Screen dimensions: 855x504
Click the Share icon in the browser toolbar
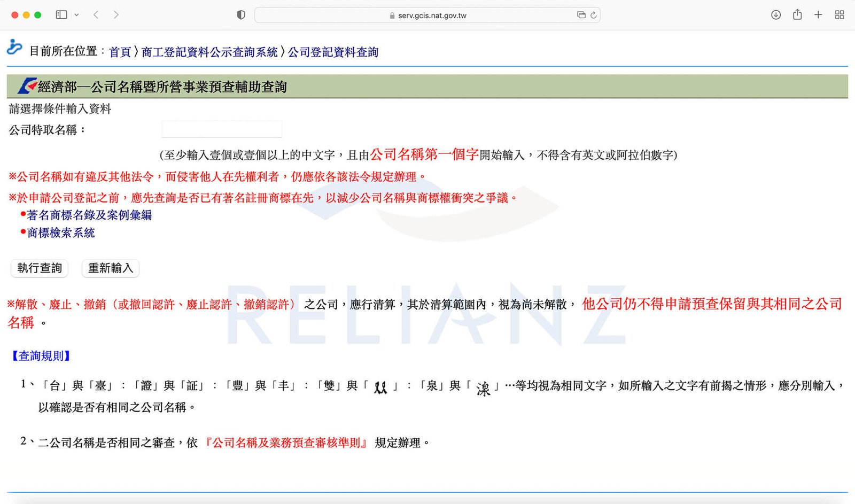tap(797, 14)
